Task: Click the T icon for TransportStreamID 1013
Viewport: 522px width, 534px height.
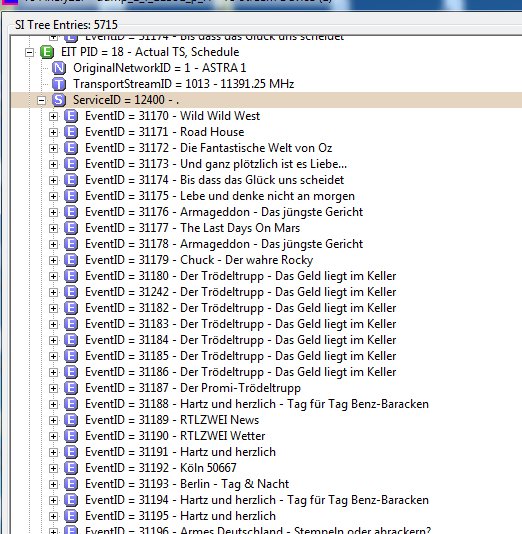Action: click(x=59, y=84)
